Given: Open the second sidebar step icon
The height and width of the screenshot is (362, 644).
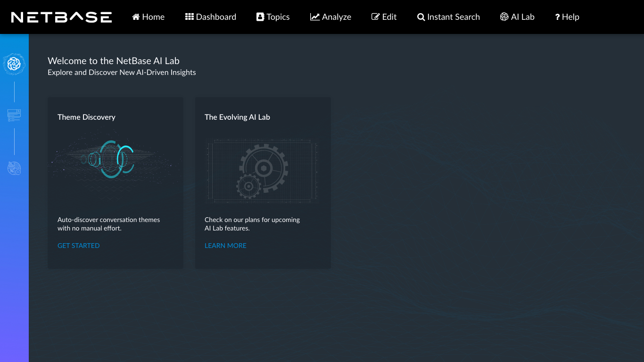Looking at the screenshot, I should click(x=14, y=115).
